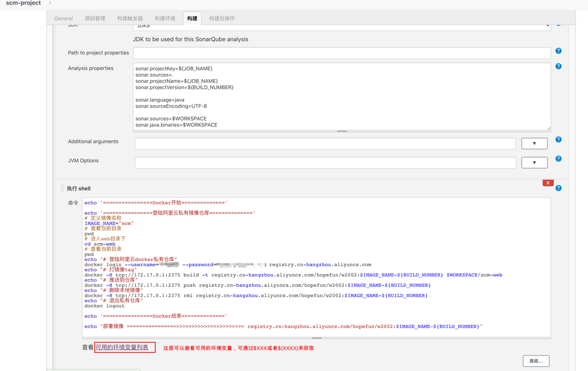Viewport: 588px width, 371px height.
Task: Open the scm-project breadcrumb link
Action: (x=23, y=3)
